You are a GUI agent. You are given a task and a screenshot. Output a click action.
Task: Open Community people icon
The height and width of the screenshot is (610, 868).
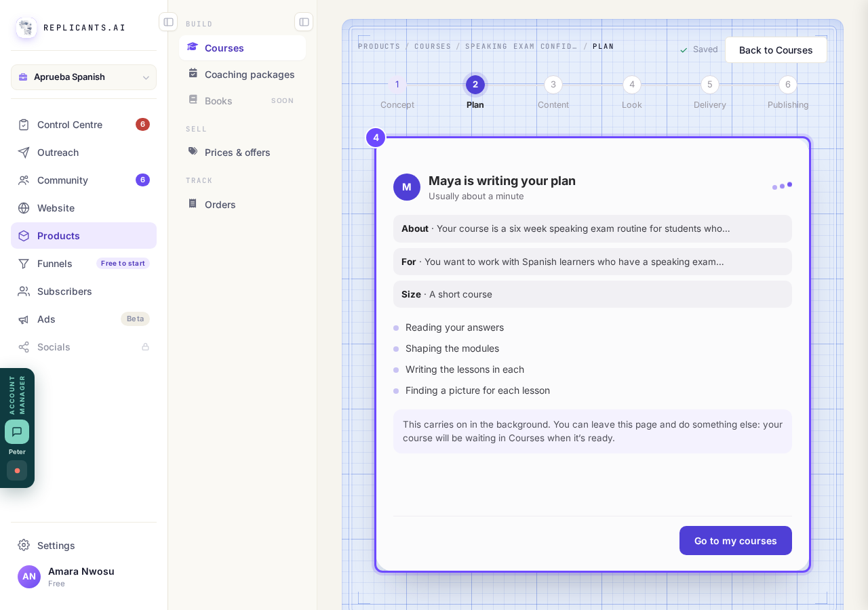tap(24, 180)
